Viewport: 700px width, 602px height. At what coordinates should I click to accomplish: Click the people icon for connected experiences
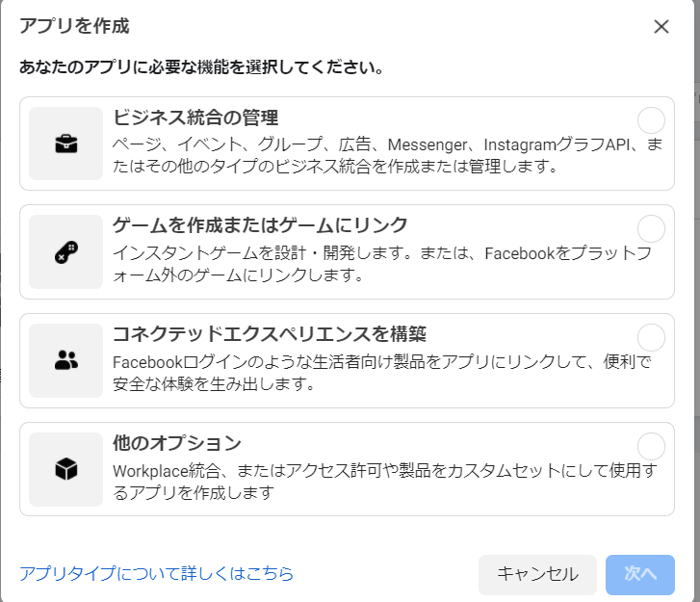pyautogui.click(x=66, y=361)
